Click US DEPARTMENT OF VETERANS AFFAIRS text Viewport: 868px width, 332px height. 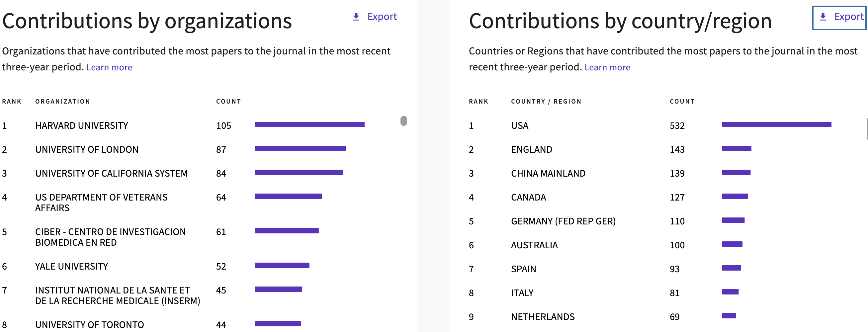point(101,203)
